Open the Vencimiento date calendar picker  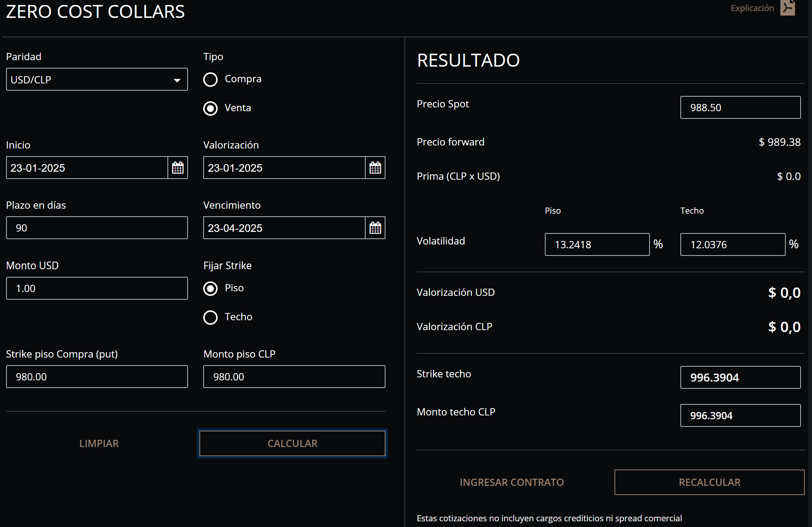click(375, 228)
